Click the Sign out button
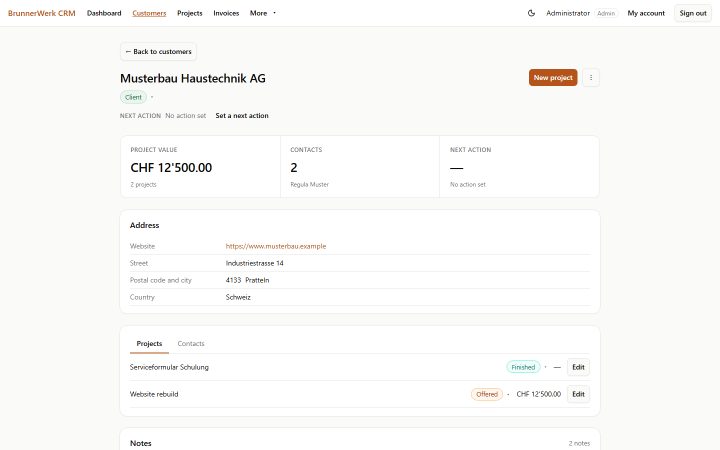The height and width of the screenshot is (450, 720). coord(693,13)
